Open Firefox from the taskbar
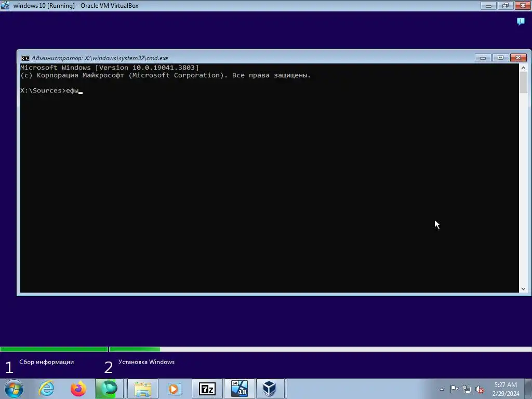 [x=78, y=389]
